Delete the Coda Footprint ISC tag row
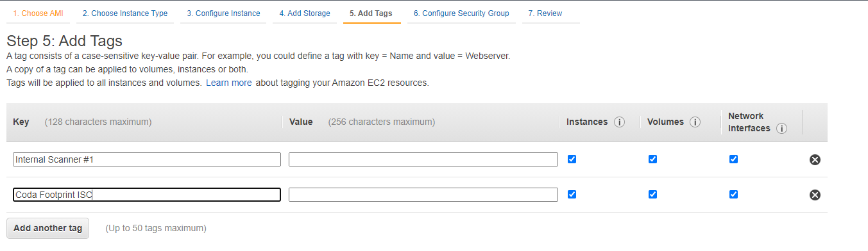The image size is (868, 251). coord(815,195)
